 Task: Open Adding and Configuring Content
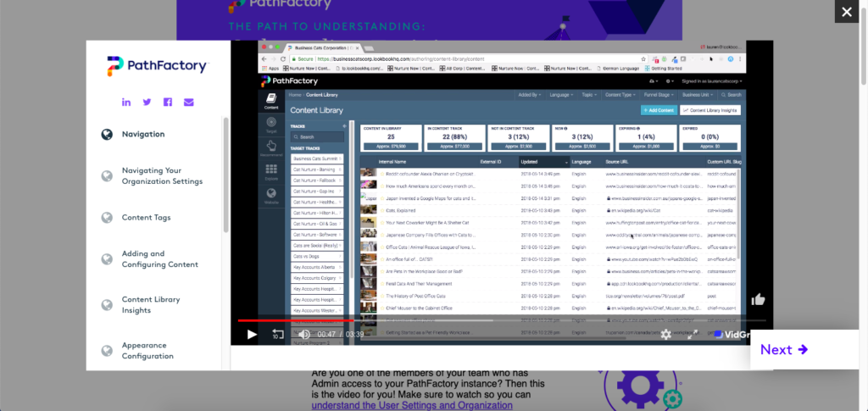[x=159, y=258]
